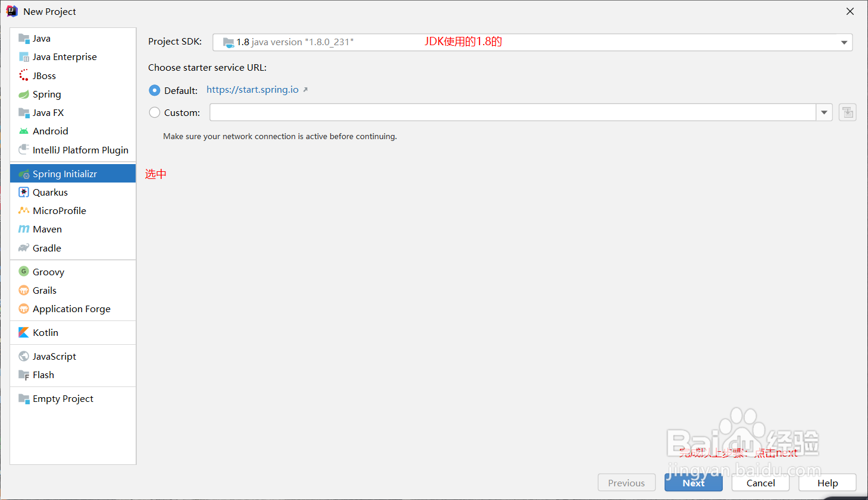Screen dimensions: 868x500
Task: Click the Android robot icon
Action: click(x=24, y=131)
